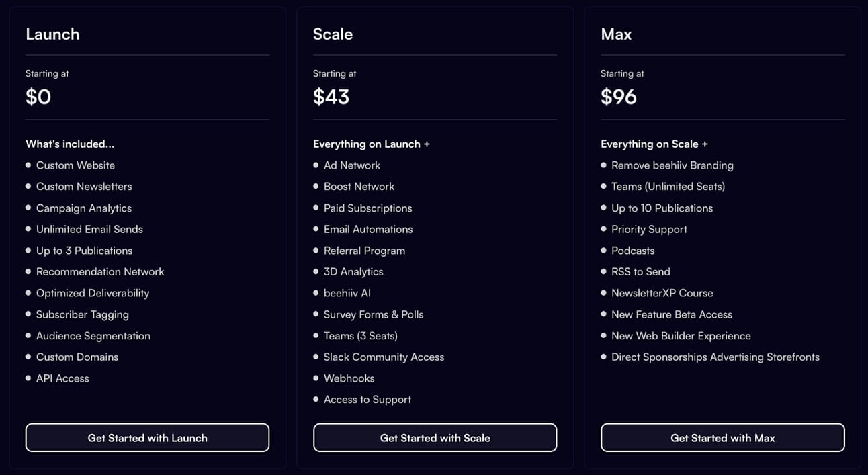Pick the beehiiv AI feature item
The image size is (868, 475).
coord(347,293)
